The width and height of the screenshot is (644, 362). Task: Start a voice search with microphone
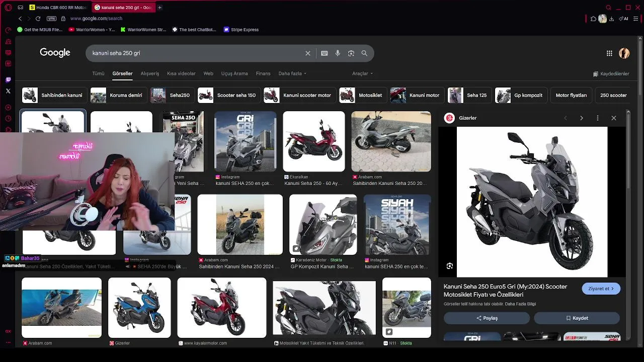click(x=338, y=53)
